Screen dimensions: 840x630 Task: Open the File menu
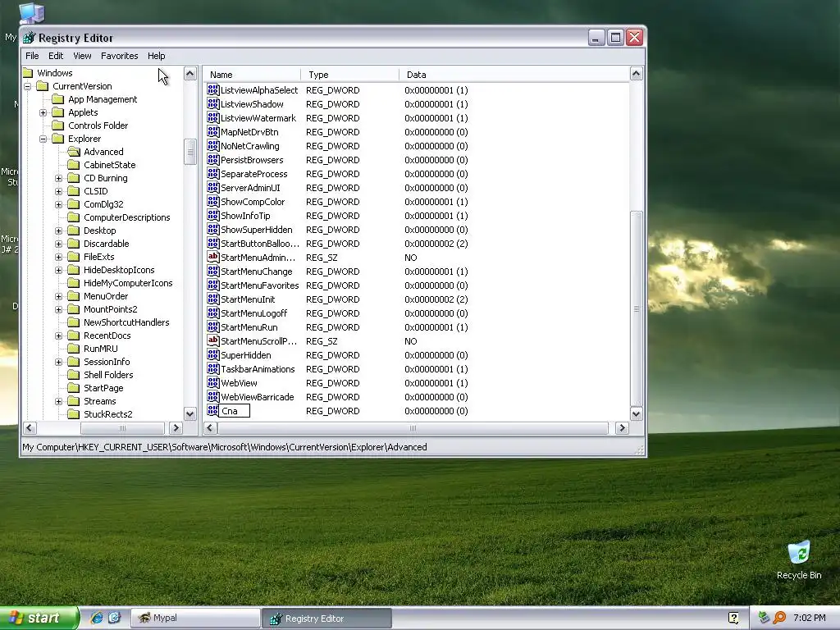tap(32, 56)
